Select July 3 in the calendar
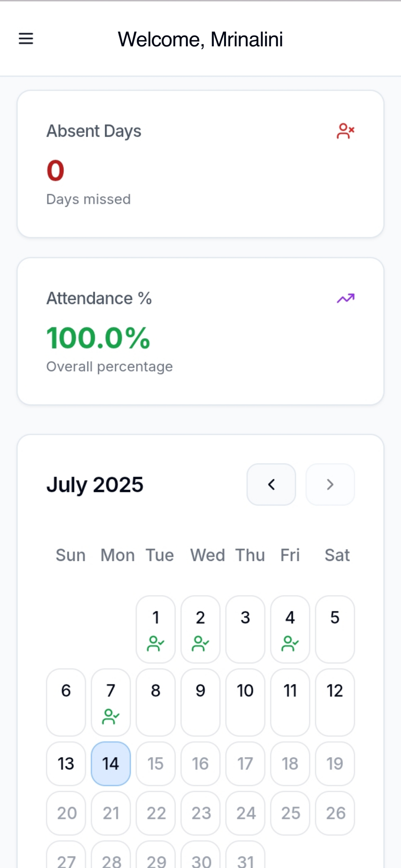The image size is (401, 868). tap(245, 629)
